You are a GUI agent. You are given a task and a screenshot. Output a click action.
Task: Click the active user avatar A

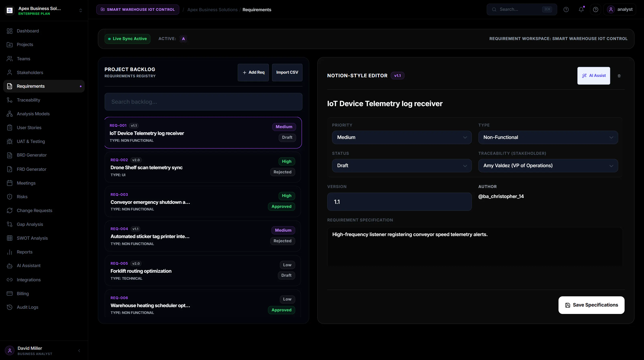click(x=183, y=39)
